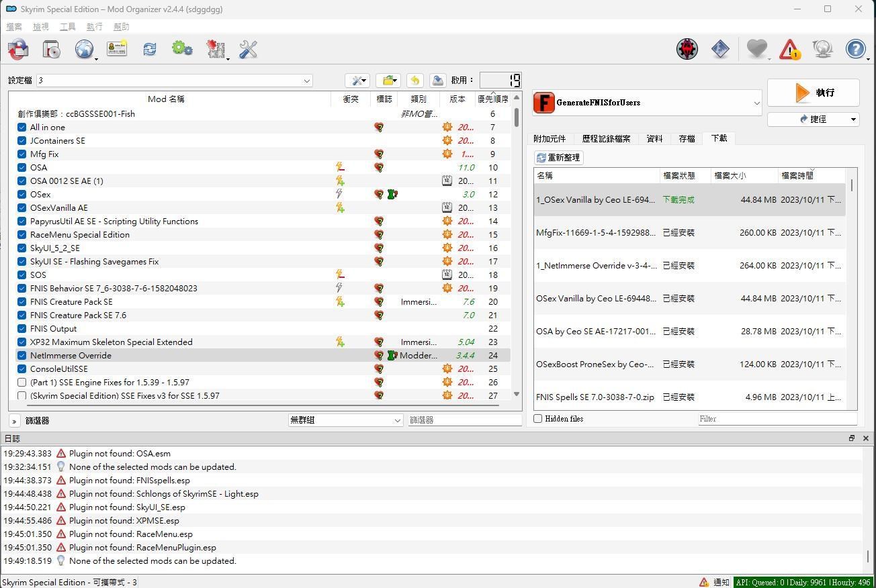Uncheck RaceMenu Special Edition

[x=21, y=234]
